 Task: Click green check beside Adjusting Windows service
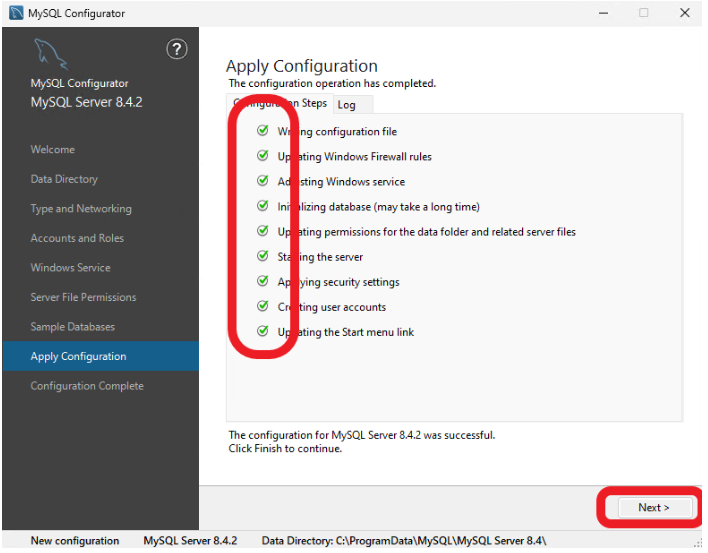[x=262, y=181]
